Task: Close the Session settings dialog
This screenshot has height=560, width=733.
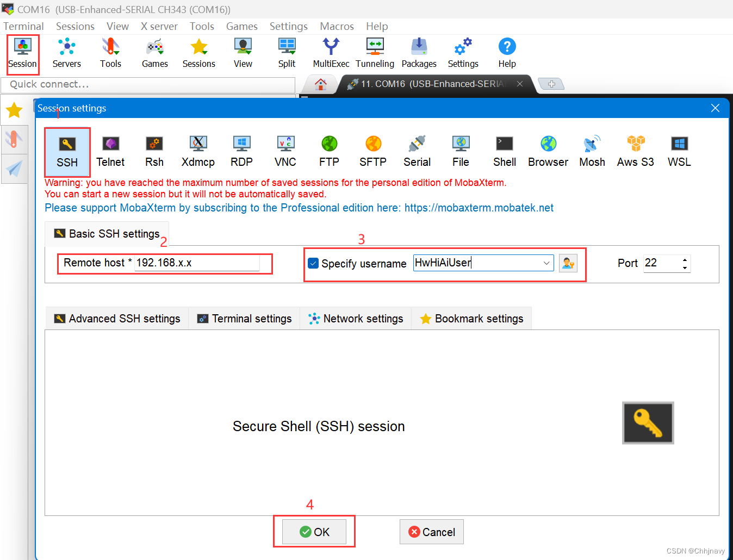Action: tap(715, 108)
